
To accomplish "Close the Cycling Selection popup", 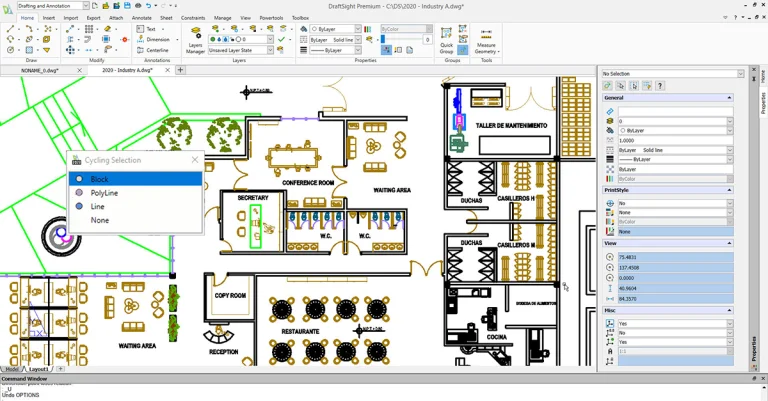I will click(195, 160).
